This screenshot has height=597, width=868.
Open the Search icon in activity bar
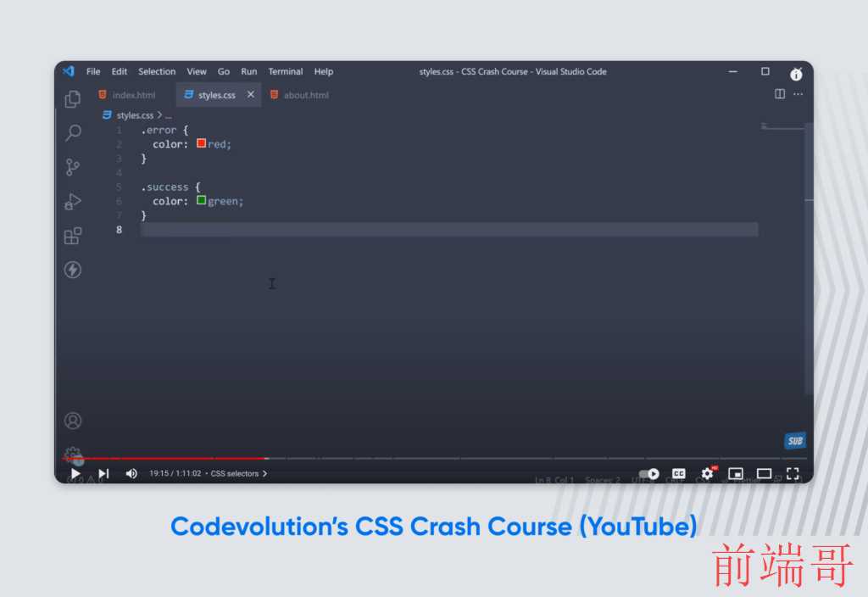(73, 132)
